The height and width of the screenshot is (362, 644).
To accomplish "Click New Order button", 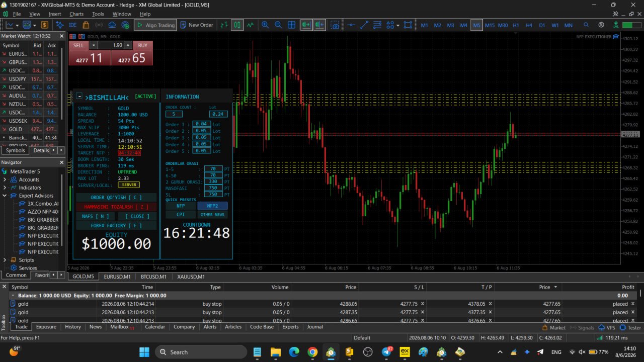I will point(196,25).
